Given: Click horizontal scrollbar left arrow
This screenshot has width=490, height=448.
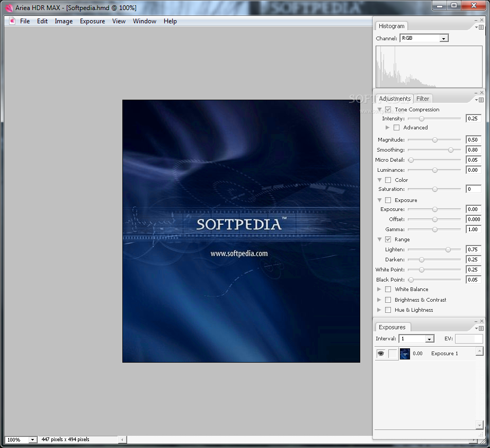Looking at the screenshot, I should point(122,440).
